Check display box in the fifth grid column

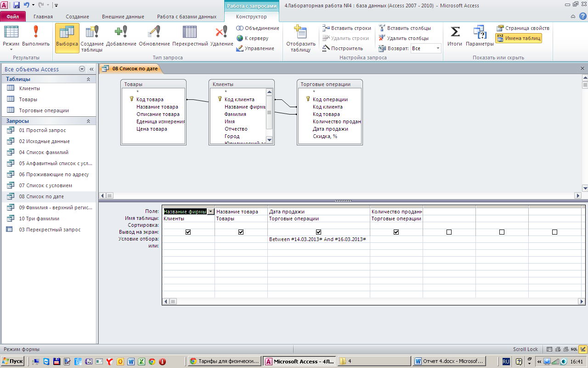(x=449, y=232)
